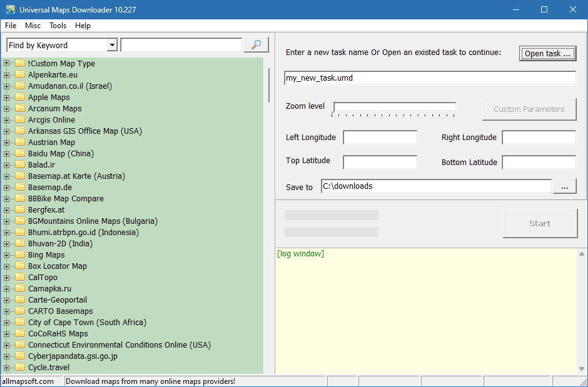Click the Left Longitude input field
Screen dimensions: 588x387
point(380,138)
